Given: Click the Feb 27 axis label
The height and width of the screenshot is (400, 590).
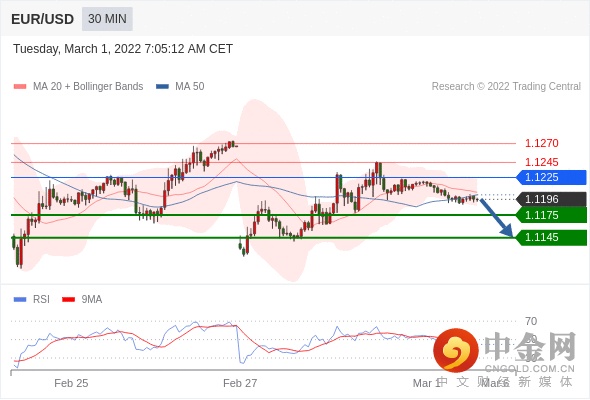Looking at the screenshot, I should click(240, 383).
